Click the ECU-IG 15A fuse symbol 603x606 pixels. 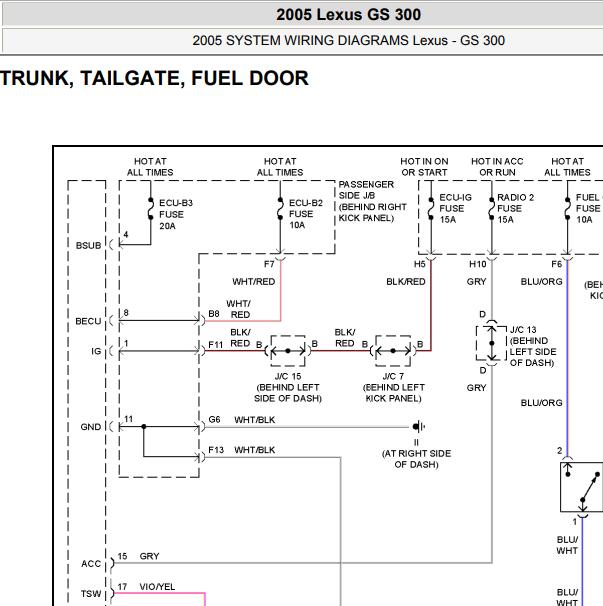click(x=431, y=209)
